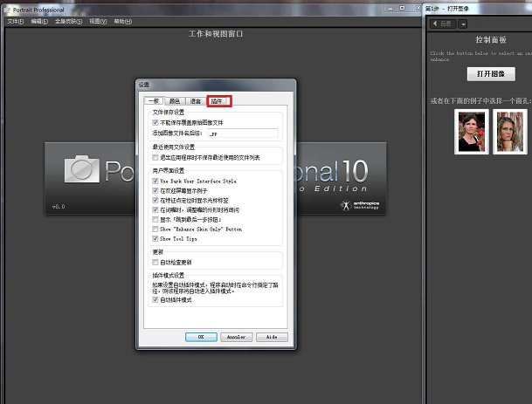This screenshot has height=404, width=532.
Task: Enable 显示「跳到最后一步按钮」 option
Action: click(155, 219)
